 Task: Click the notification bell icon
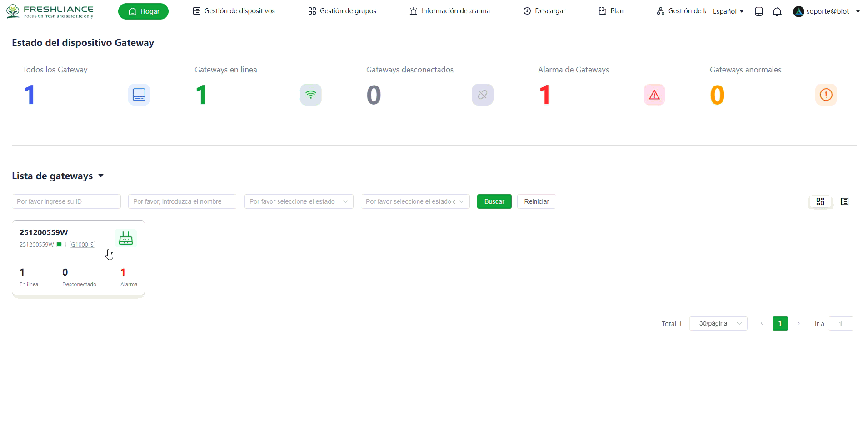[x=777, y=11]
